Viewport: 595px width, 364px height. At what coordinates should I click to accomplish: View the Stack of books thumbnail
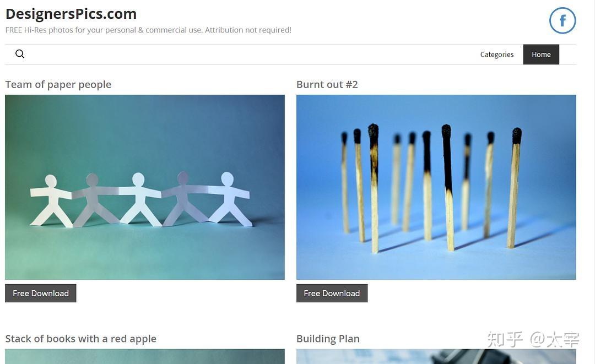(x=144, y=356)
